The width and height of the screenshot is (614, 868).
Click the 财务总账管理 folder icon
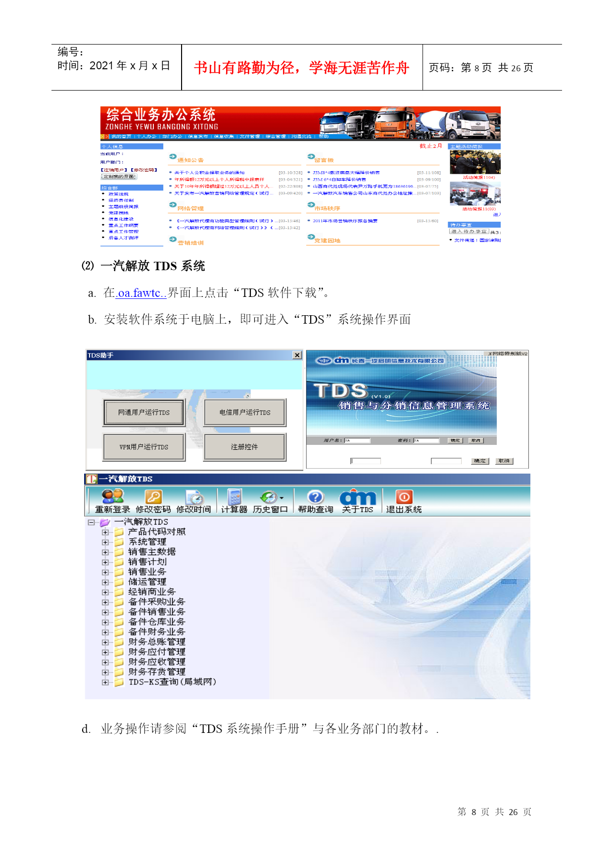(119, 642)
